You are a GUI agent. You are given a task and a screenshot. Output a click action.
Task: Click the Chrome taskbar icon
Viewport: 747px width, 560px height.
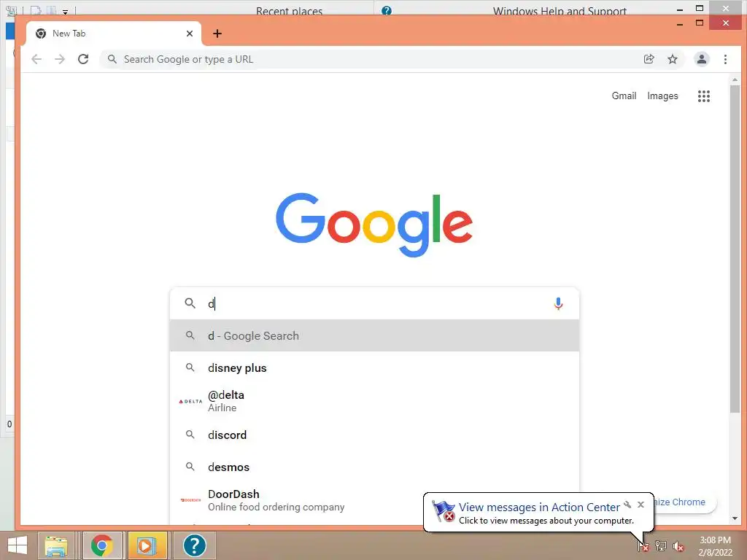point(101,545)
